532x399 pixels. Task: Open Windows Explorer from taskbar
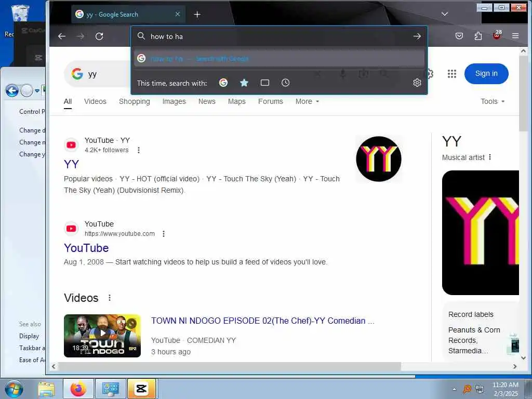coord(46,389)
